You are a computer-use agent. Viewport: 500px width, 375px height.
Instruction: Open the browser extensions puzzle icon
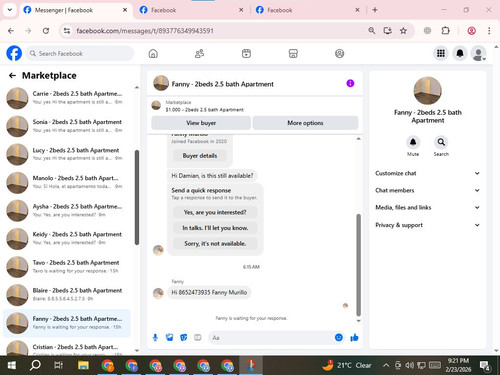coord(445,31)
